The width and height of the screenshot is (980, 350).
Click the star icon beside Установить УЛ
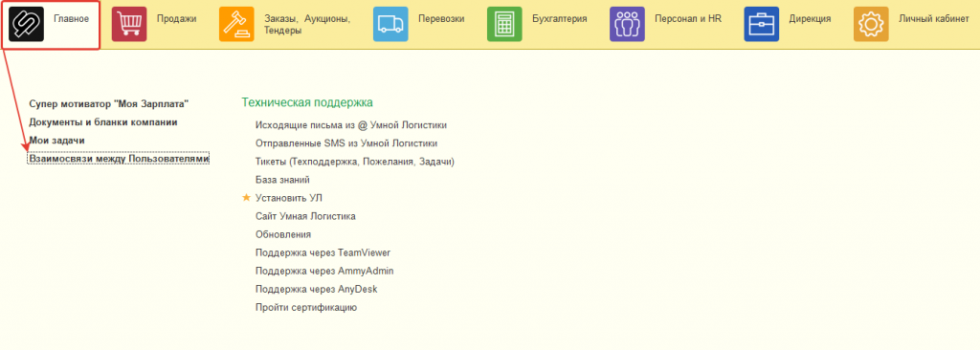tap(246, 198)
